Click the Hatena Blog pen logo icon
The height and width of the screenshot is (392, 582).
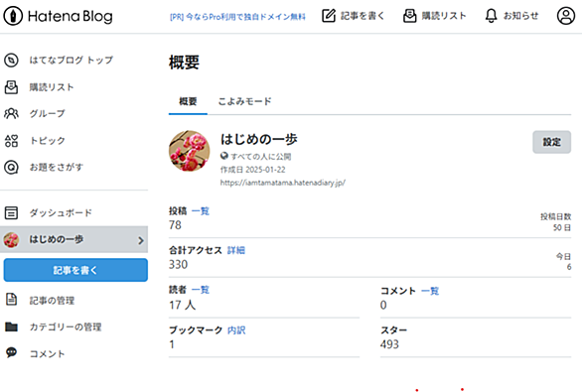[x=13, y=16]
